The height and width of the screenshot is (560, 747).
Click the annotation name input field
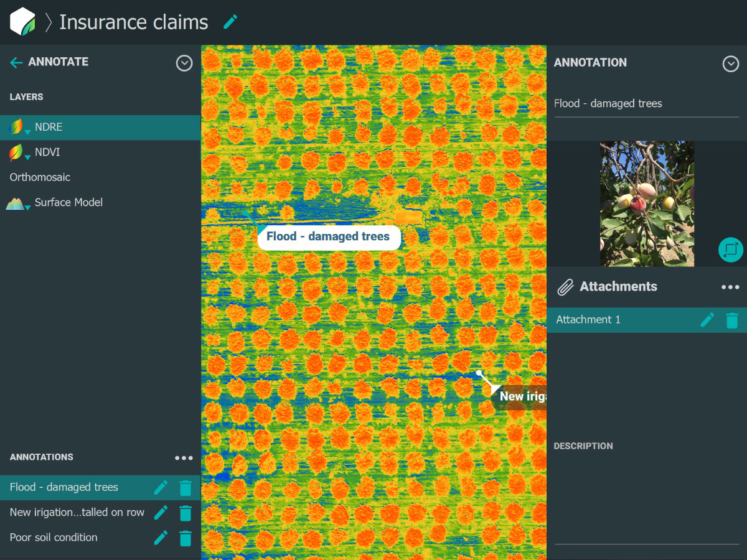(646, 104)
